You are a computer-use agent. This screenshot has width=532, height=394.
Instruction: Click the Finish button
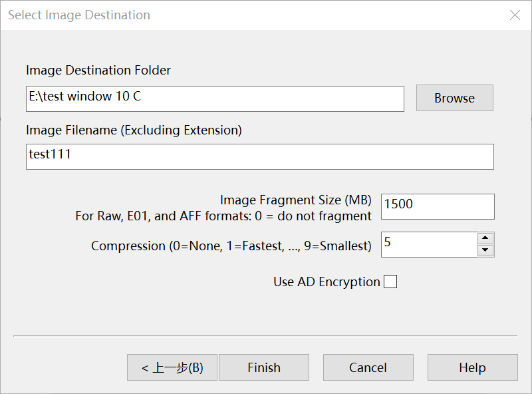264,367
